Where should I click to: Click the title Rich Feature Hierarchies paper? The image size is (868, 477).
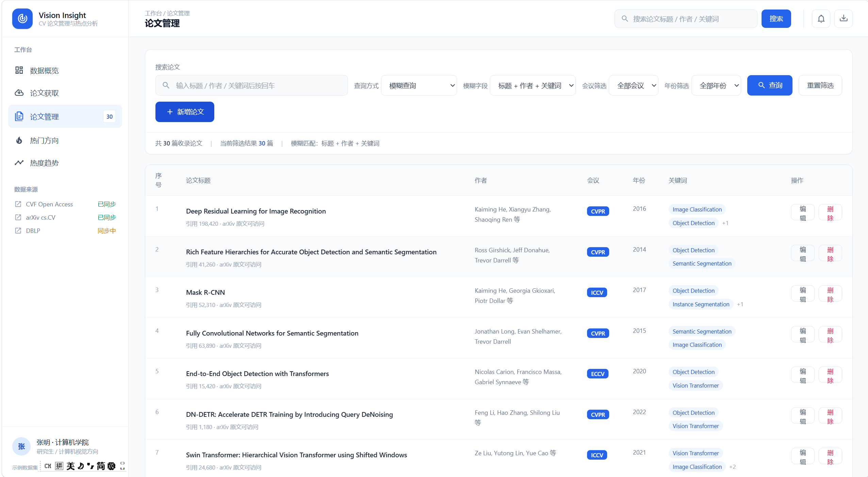pyautogui.click(x=311, y=252)
